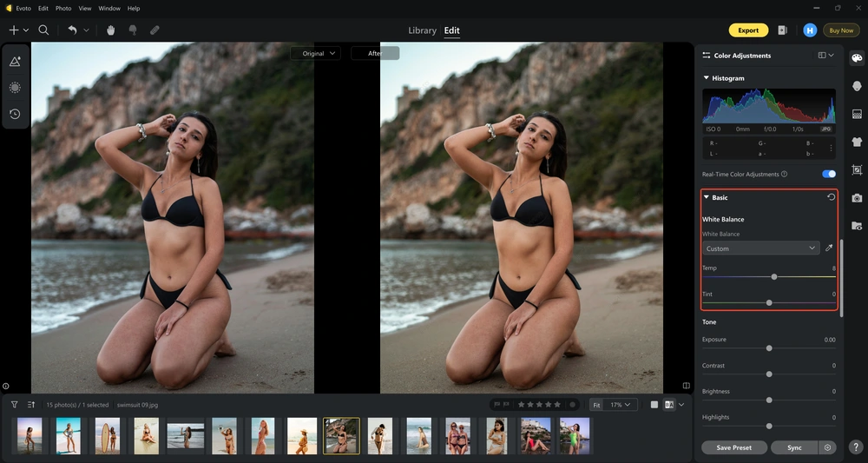Viewport: 868px width, 463px height.
Task: Open the 17% zoom level dropdown
Action: [x=620, y=405]
